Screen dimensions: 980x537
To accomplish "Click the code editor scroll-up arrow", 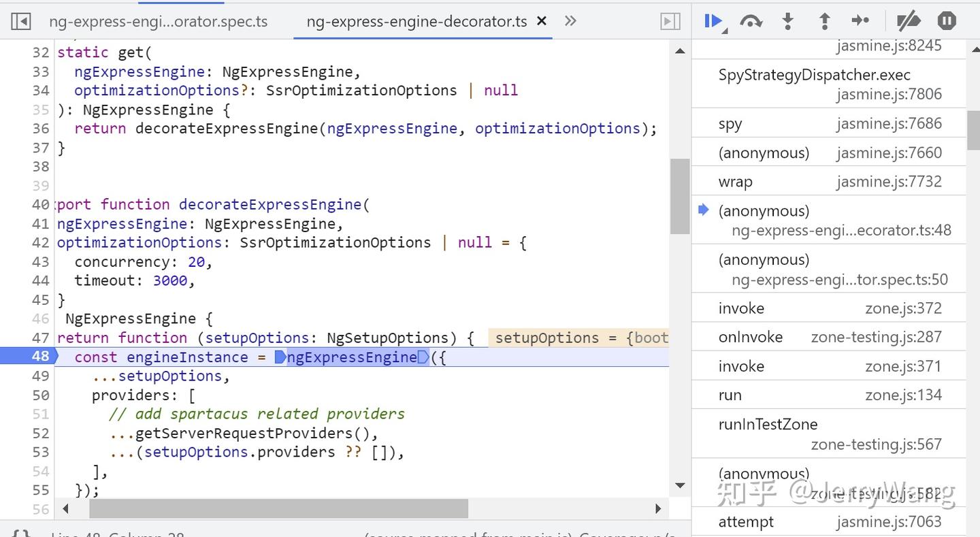I will point(680,51).
